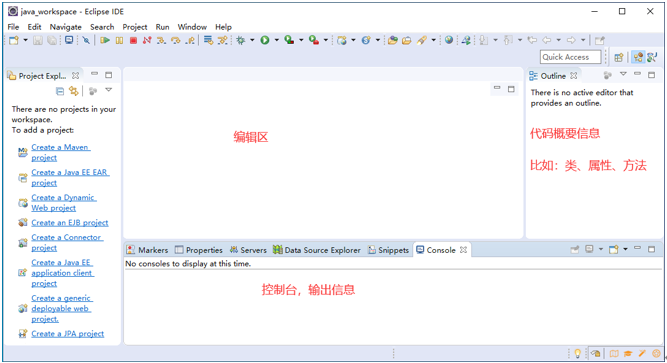Viewport: 667px width, 363px height.
Task: Switch to the Data Source Explorer tab
Action: pyautogui.click(x=317, y=250)
